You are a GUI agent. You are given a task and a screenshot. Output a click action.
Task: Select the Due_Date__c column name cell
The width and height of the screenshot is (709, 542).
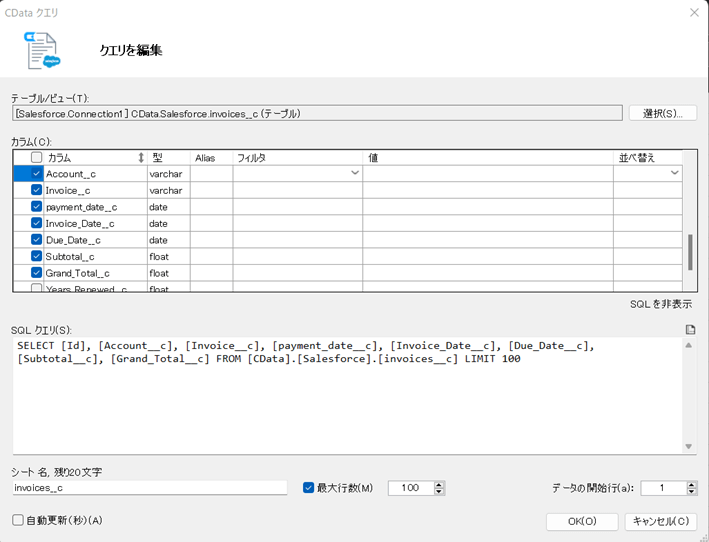(x=95, y=240)
